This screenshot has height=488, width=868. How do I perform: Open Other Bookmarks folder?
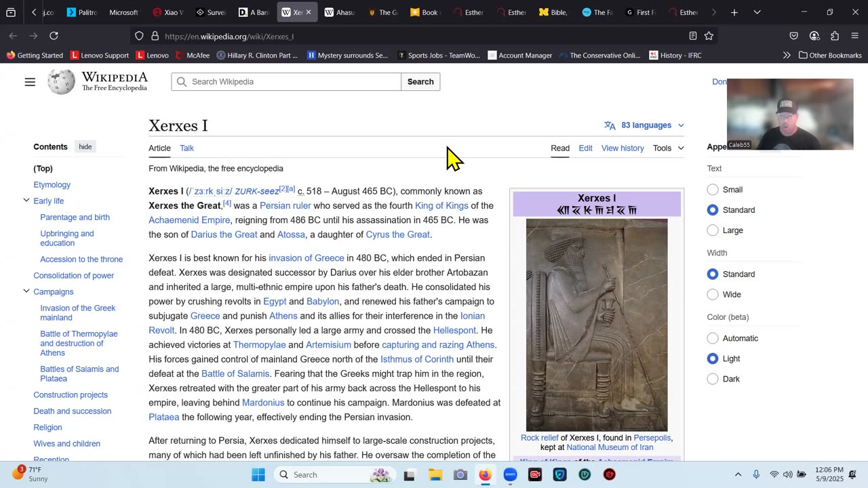point(830,56)
